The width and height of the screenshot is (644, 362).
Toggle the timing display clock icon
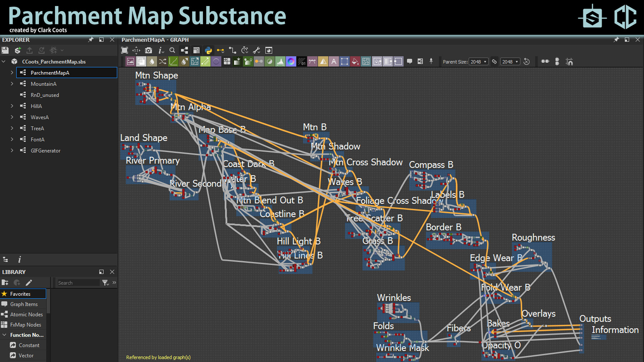245,50
